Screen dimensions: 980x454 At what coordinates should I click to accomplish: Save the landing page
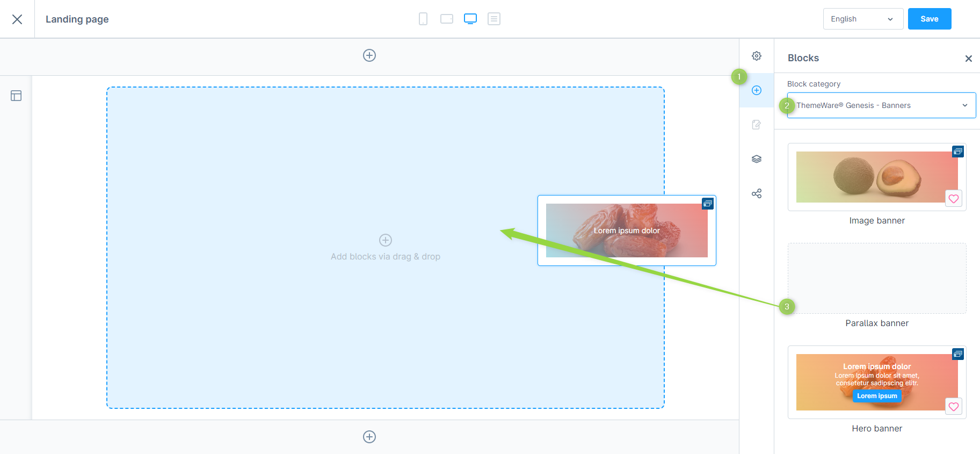930,19
